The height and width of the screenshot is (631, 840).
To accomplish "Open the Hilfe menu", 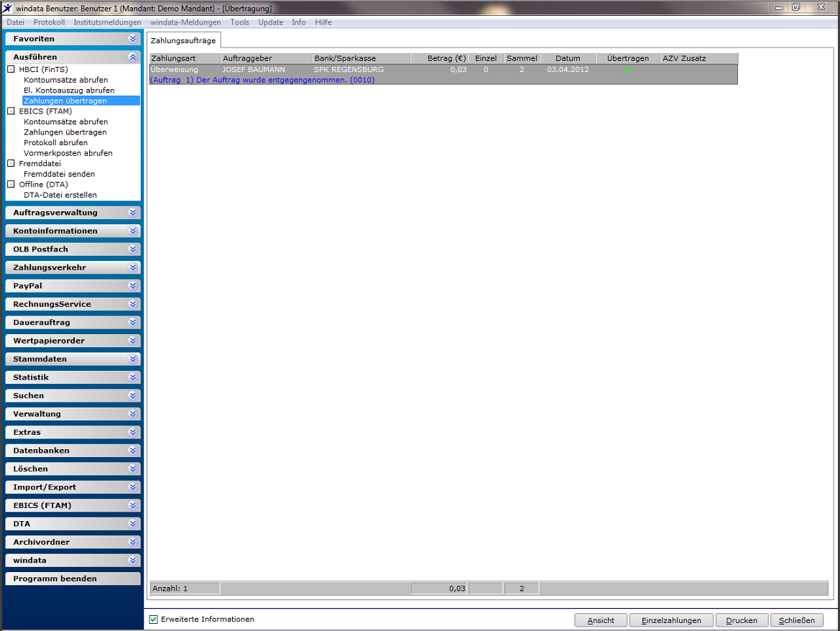I will [323, 22].
